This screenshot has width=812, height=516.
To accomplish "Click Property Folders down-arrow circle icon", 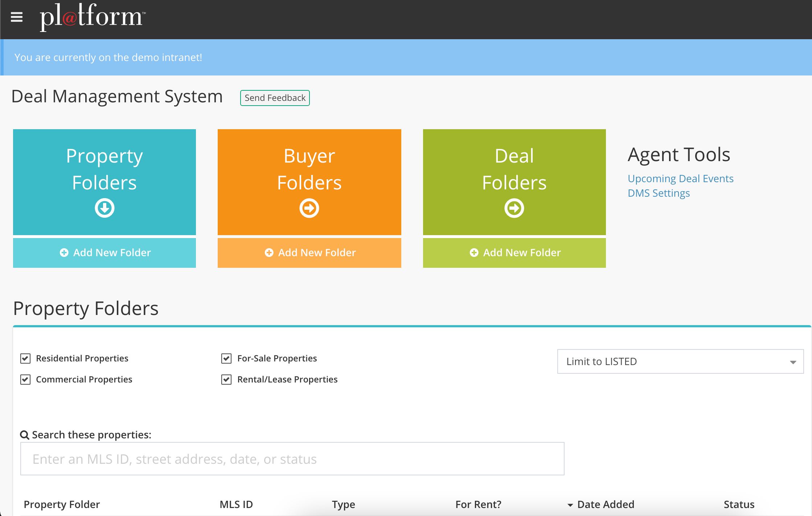I will (x=104, y=208).
